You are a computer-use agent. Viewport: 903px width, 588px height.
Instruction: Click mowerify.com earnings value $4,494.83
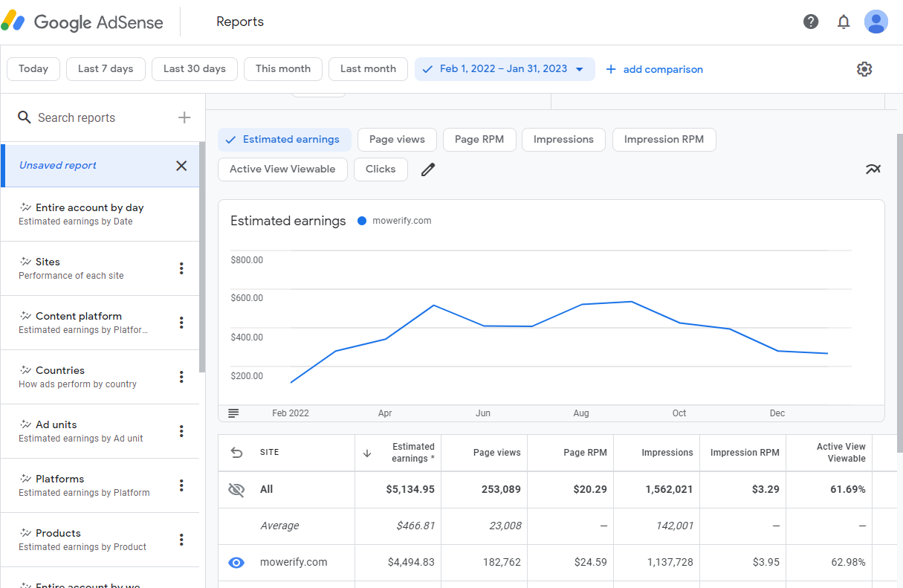tap(411, 563)
